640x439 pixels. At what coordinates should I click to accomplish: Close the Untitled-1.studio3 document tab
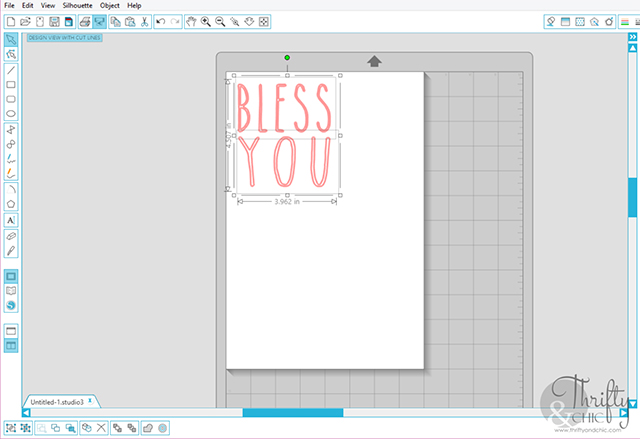pos(90,401)
